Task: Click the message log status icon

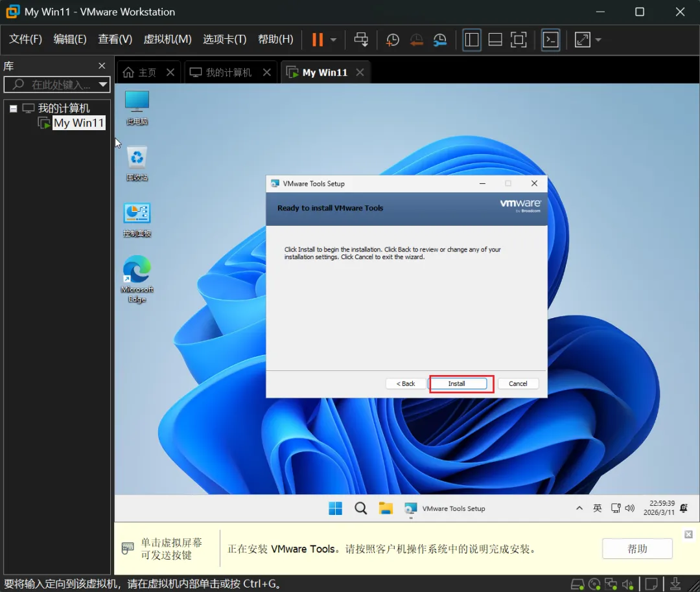Action: (x=651, y=584)
